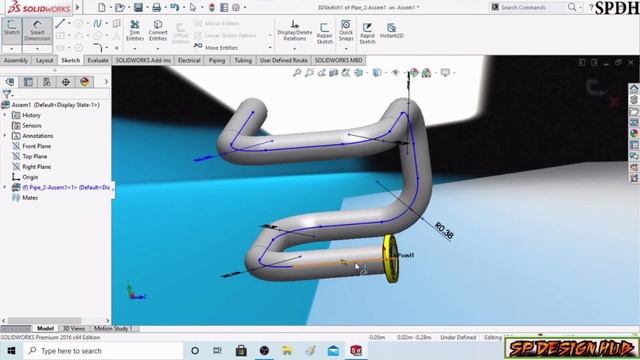Expand the SOLIDWORKS menu arrow
The width and height of the screenshot is (640, 360).
[x=78, y=7]
